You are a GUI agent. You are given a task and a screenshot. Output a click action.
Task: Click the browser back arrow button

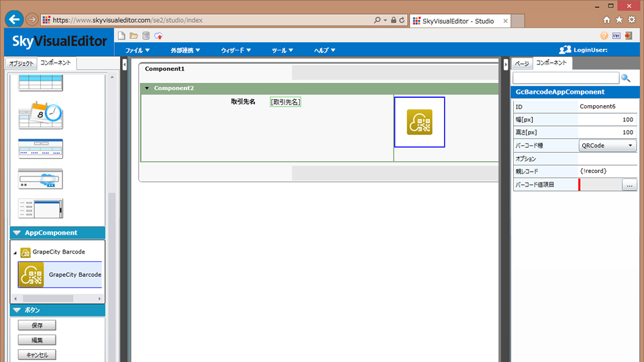14,19
